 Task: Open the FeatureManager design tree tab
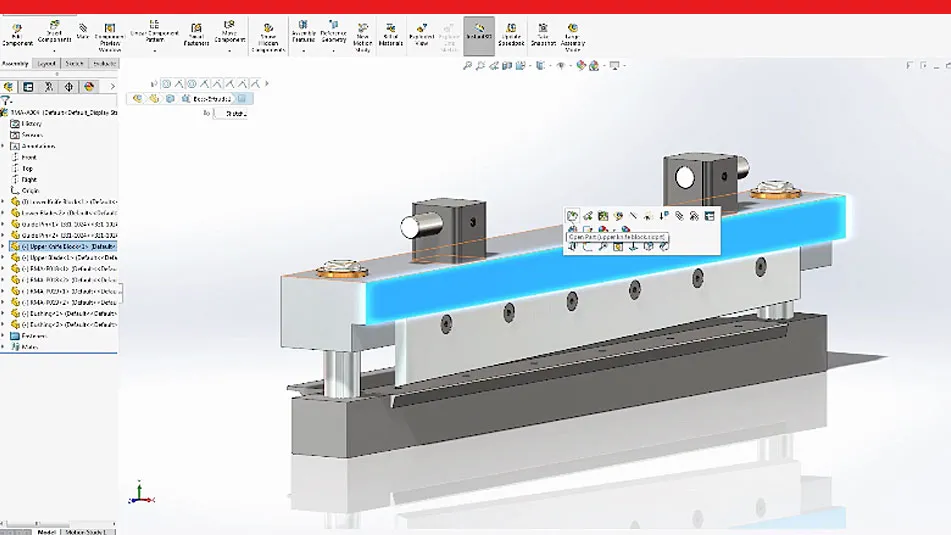click(8, 87)
